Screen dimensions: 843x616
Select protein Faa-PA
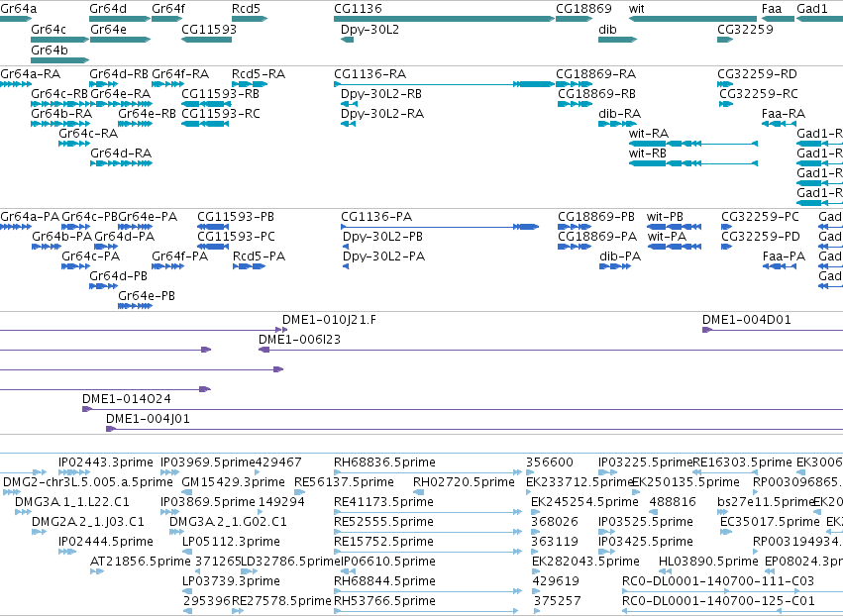[784, 257]
